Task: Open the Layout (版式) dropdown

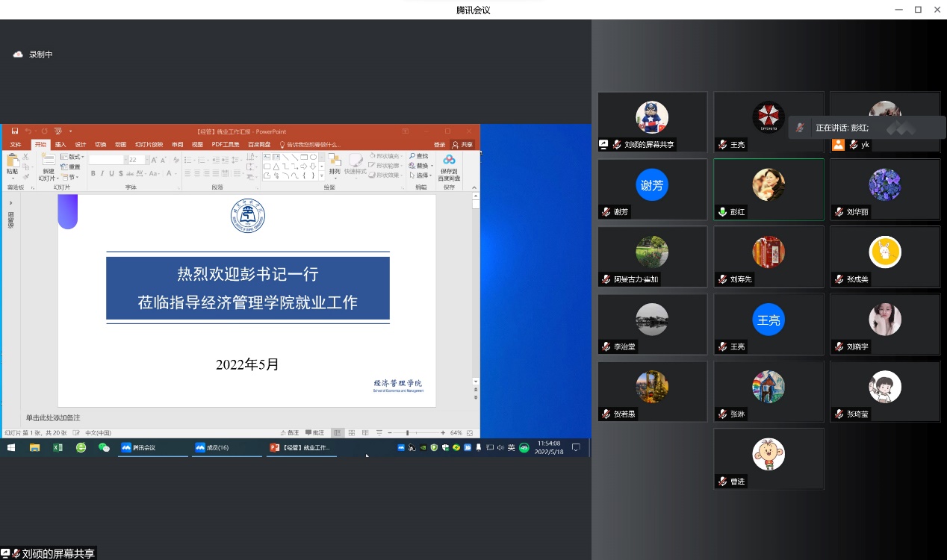Action: click(74, 157)
